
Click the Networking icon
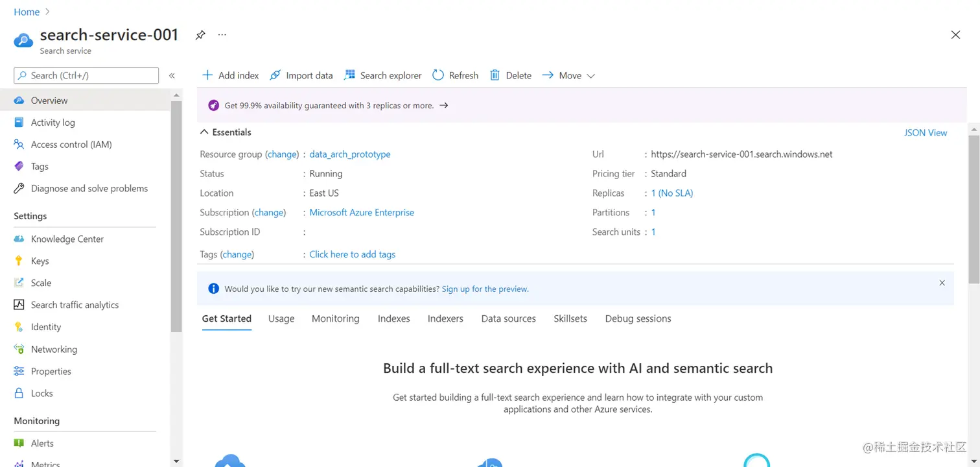tap(19, 349)
